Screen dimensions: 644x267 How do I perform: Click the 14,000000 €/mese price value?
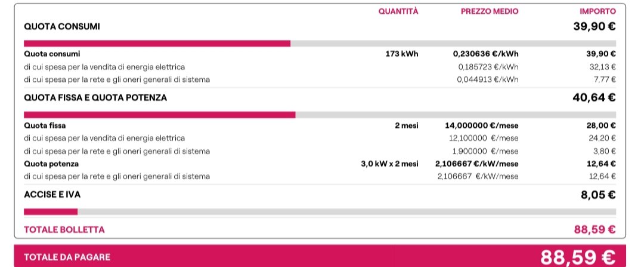481,125
